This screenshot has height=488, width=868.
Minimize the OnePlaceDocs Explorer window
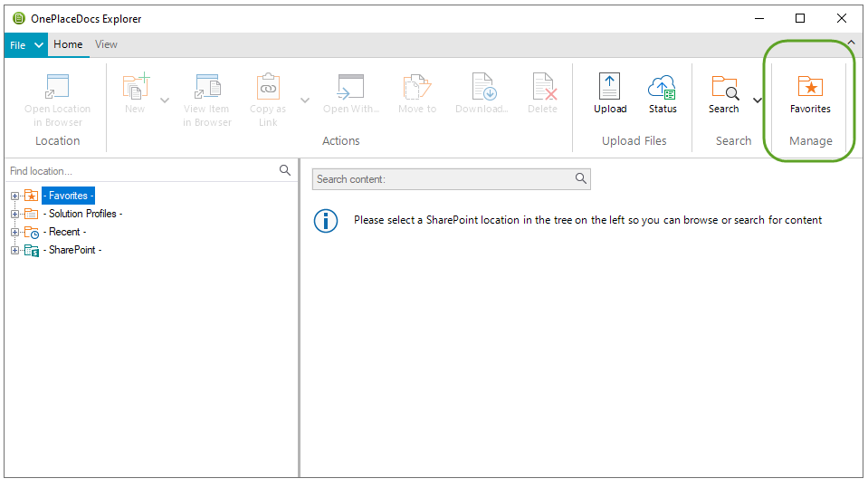pos(759,18)
